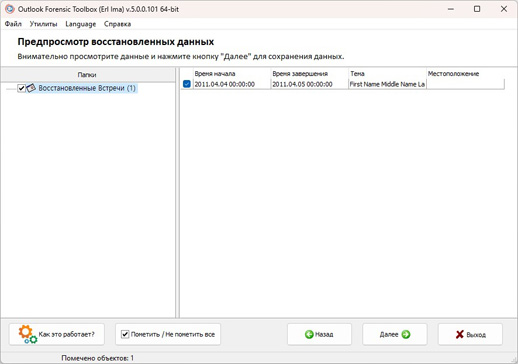Uncheck the Восстановленные Встречи folder checkbox
The width and height of the screenshot is (518, 364).
click(21, 88)
